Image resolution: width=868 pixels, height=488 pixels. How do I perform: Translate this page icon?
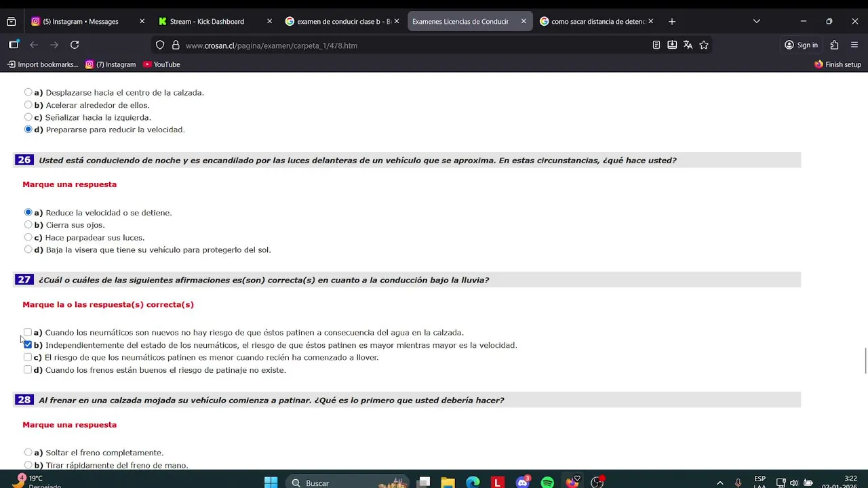click(688, 45)
